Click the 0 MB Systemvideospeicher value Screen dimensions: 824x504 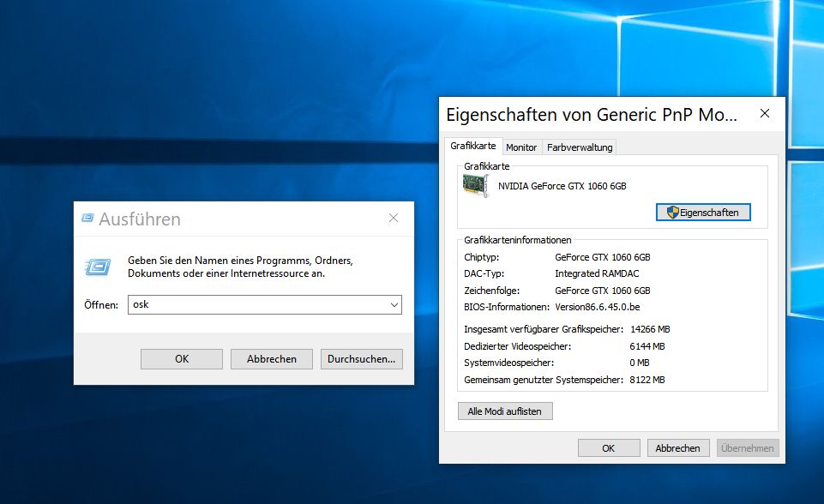640,363
